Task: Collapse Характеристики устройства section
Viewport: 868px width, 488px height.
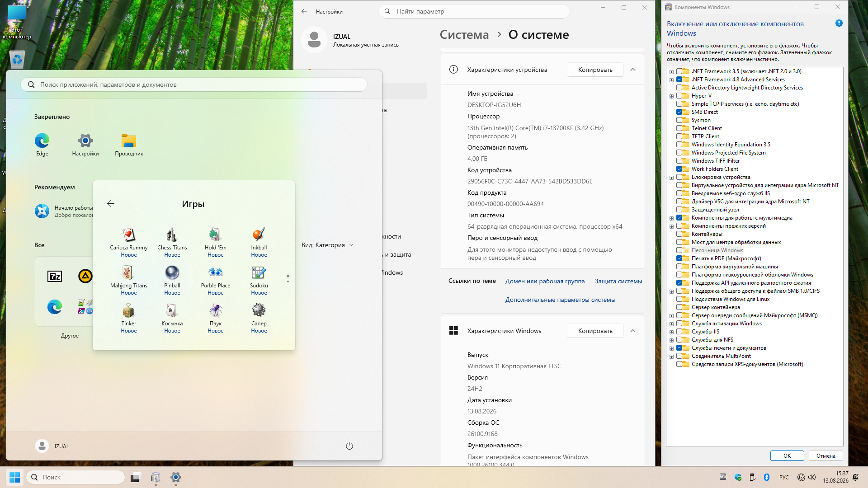Action: pyautogui.click(x=633, y=70)
